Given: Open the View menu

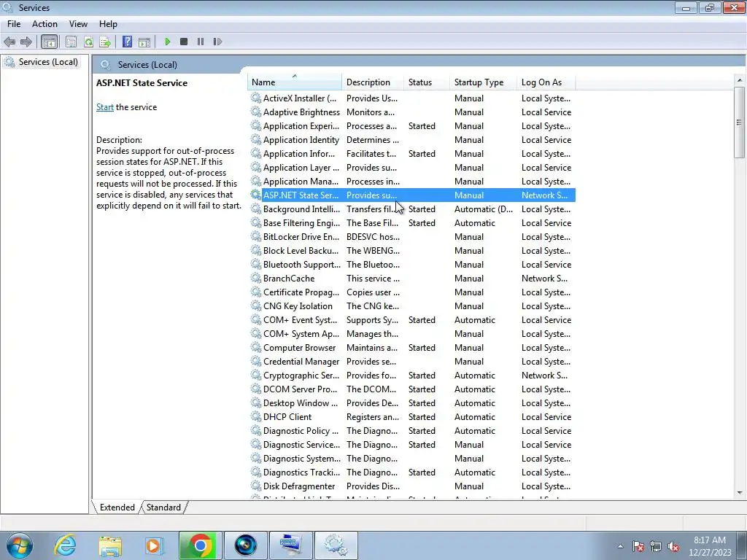Looking at the screenshot, I should (x=78, y=24).
